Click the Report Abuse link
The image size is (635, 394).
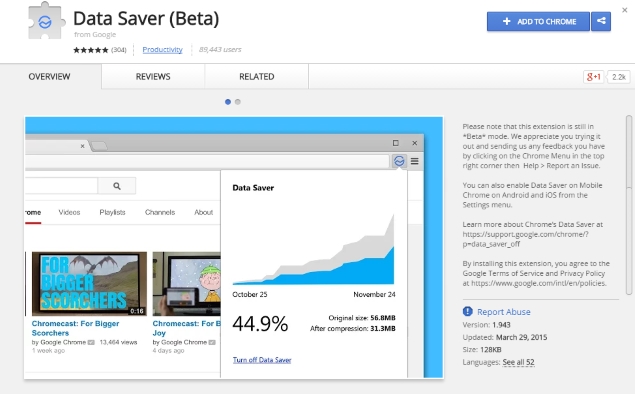tap(504, 312)
